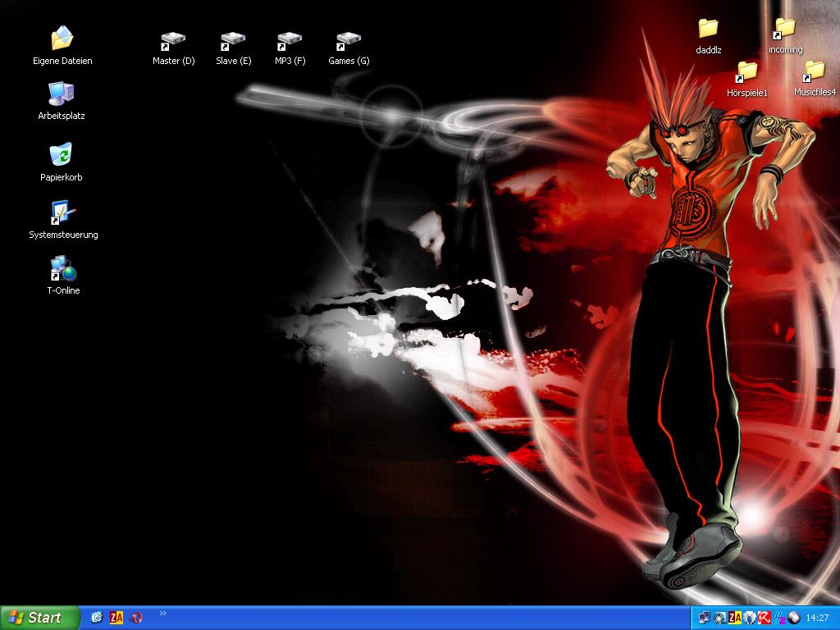840x630 pixels.
Task: Click the gear icon next to network tray icon
Action: coord(720,619)
